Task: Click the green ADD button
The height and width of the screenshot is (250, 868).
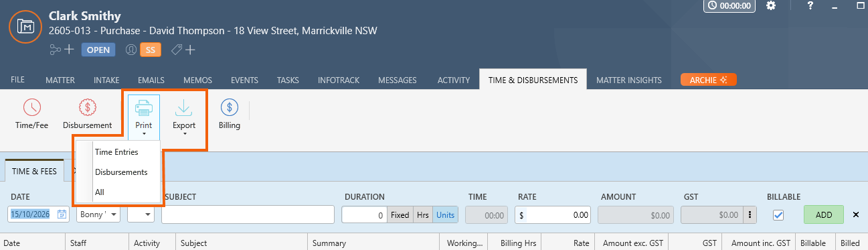Action: [824, 215]
